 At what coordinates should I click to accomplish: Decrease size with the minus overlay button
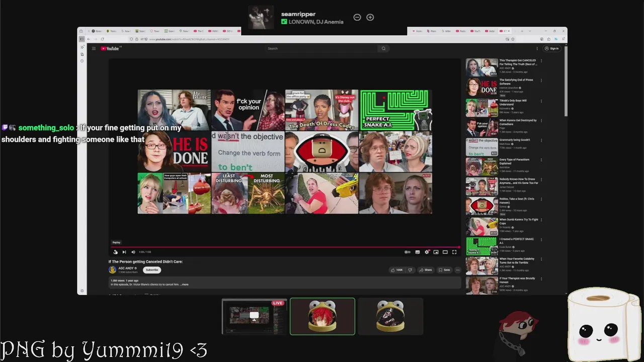[x=357, y=17]
